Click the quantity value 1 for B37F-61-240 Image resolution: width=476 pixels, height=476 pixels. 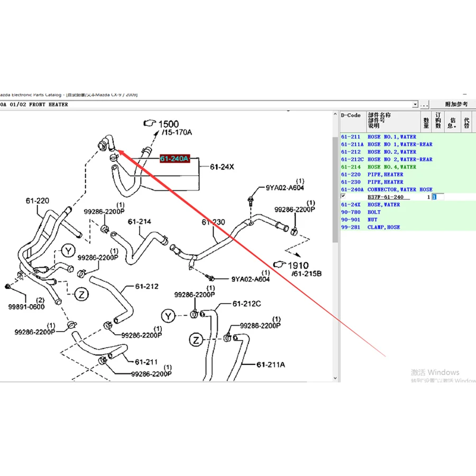[428, 197]
